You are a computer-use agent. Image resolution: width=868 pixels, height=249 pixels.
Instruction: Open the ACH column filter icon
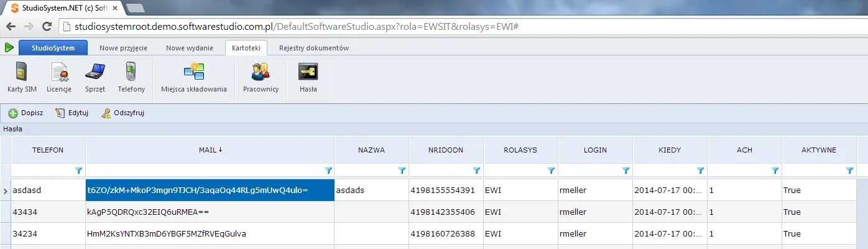pyautogui.click(x=775, y=170)
